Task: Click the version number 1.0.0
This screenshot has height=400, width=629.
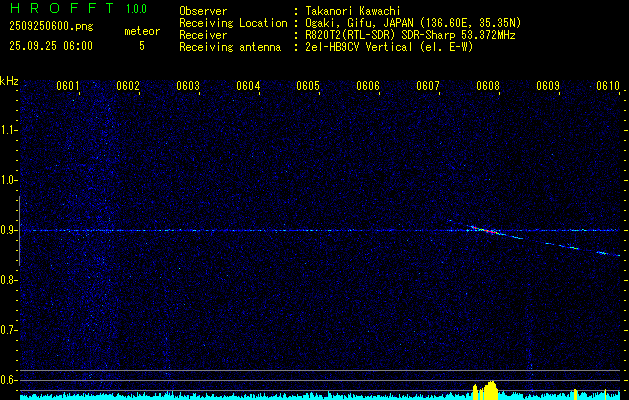Action: pos(136,8)
